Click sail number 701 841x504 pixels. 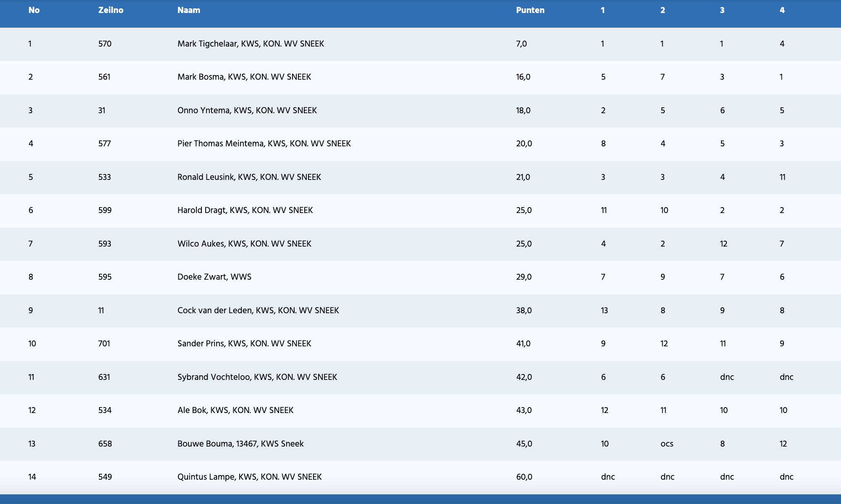[x=104, y=344]
